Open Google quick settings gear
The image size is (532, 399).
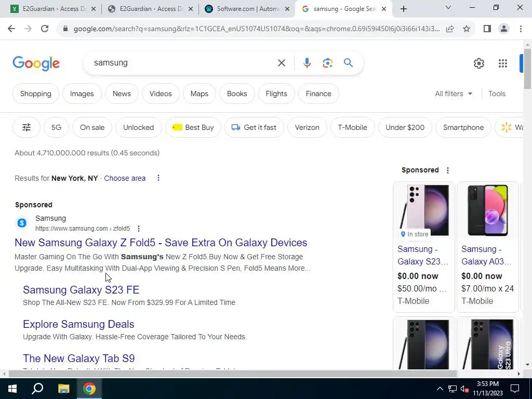(478, 63)
